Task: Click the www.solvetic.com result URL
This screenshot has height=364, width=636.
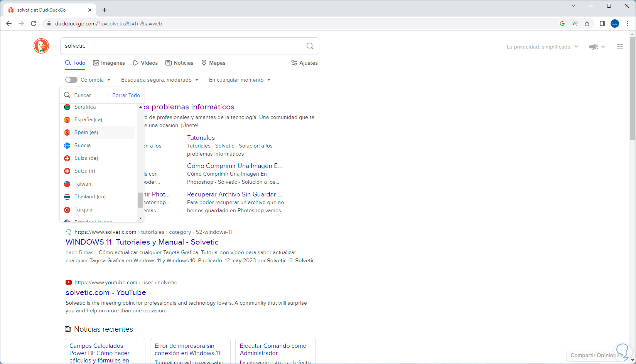Action: click(x=105, y=232)
